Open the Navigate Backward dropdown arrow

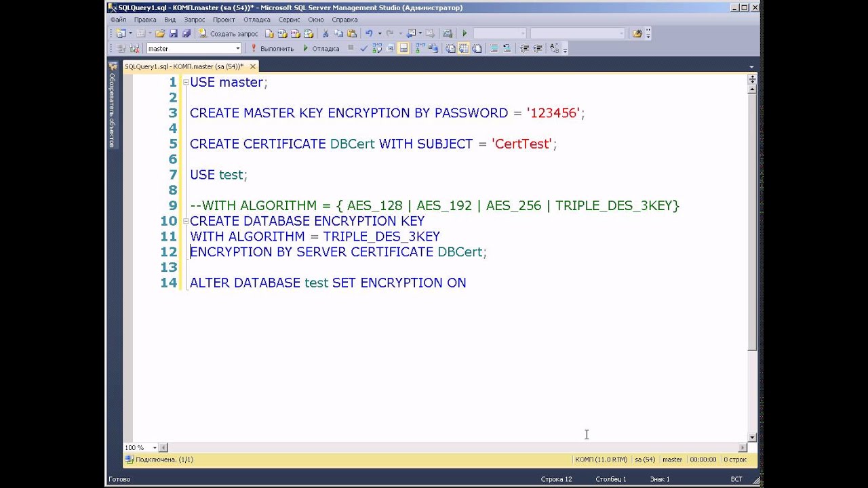click(420, 33)
